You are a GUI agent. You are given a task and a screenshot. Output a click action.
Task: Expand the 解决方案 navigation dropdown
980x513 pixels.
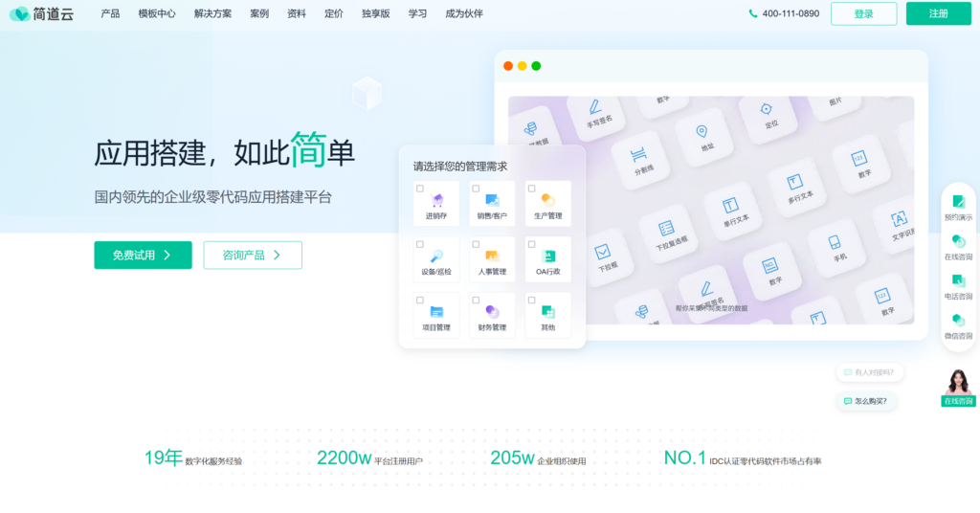(212, 14)
